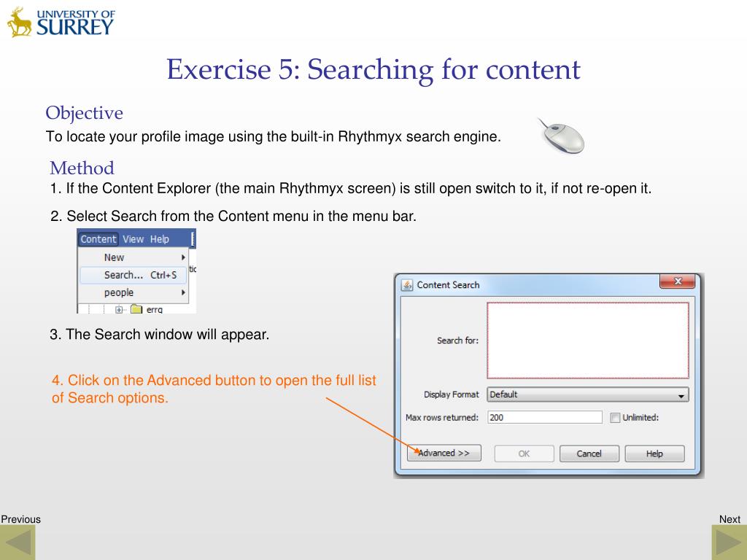Viewport: 747px width, 560px height.
Task: Click step '3. The Search window will appear.'
Action: [x=160, y=334]
